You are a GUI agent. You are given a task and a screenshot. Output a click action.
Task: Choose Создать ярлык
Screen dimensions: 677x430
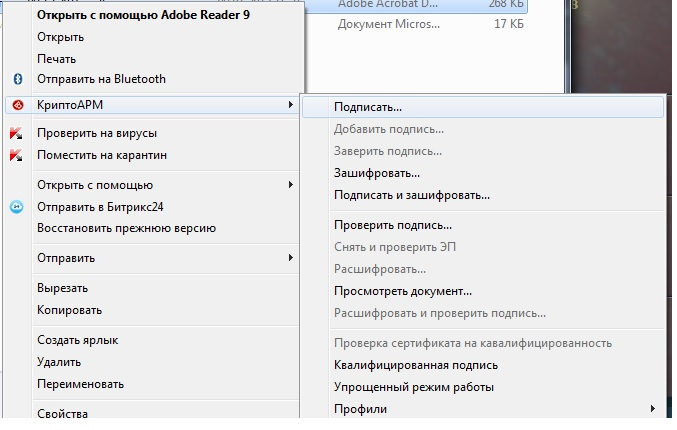tap(78, 340)
